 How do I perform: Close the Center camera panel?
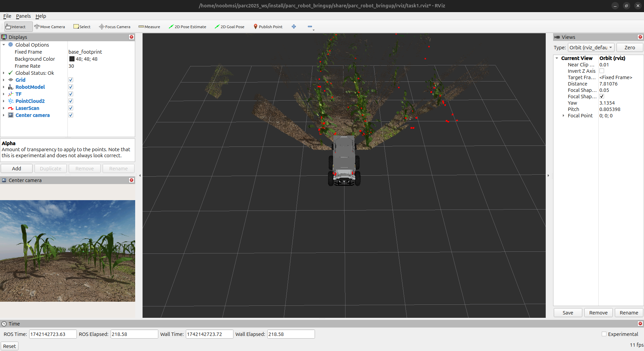131,180
